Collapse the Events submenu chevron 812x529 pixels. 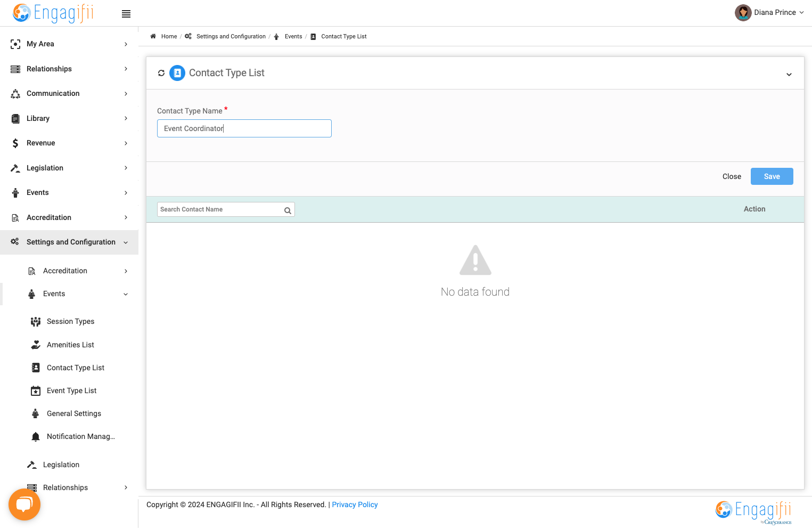pyautogui.click(x=126, y=294)
